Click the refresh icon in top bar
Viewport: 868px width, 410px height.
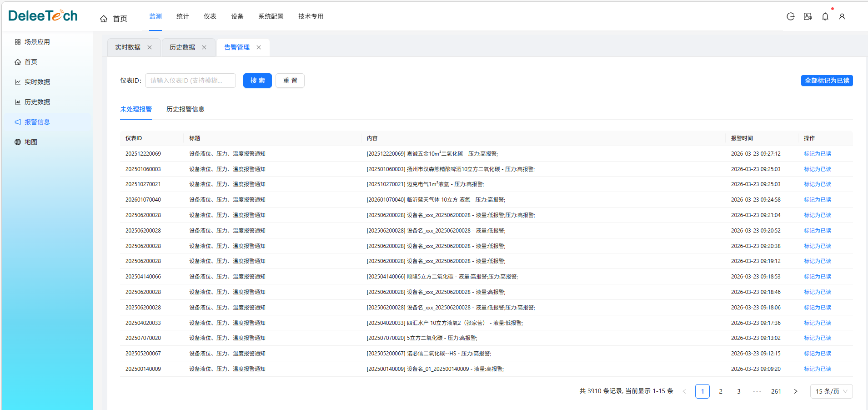[x=791, y=16]
